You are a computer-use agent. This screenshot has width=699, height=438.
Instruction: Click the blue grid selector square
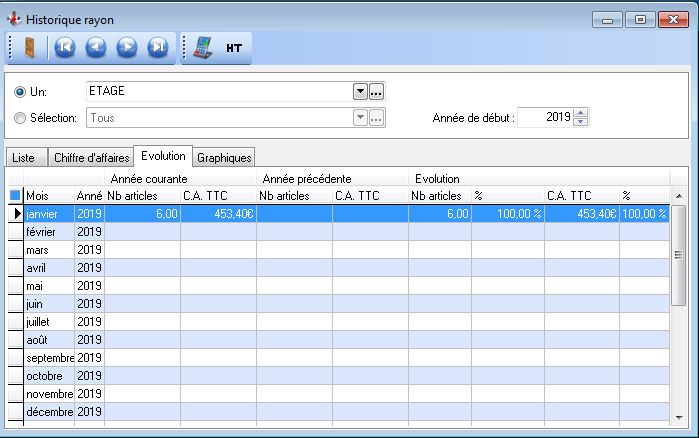pyautogui.click(x=14, y=196)
